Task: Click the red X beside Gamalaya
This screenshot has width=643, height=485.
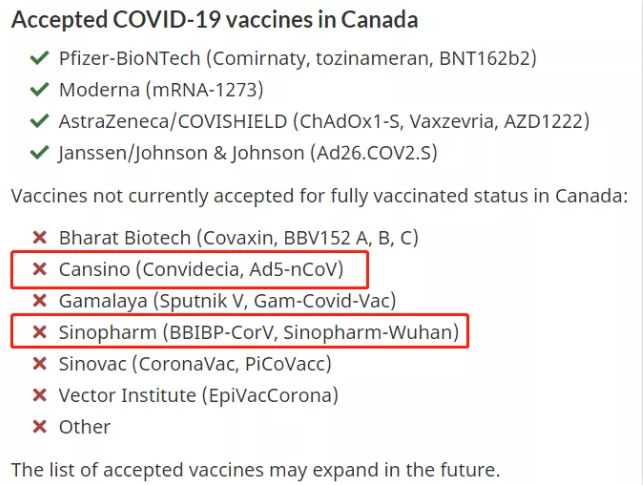Action: coord(40,300)
